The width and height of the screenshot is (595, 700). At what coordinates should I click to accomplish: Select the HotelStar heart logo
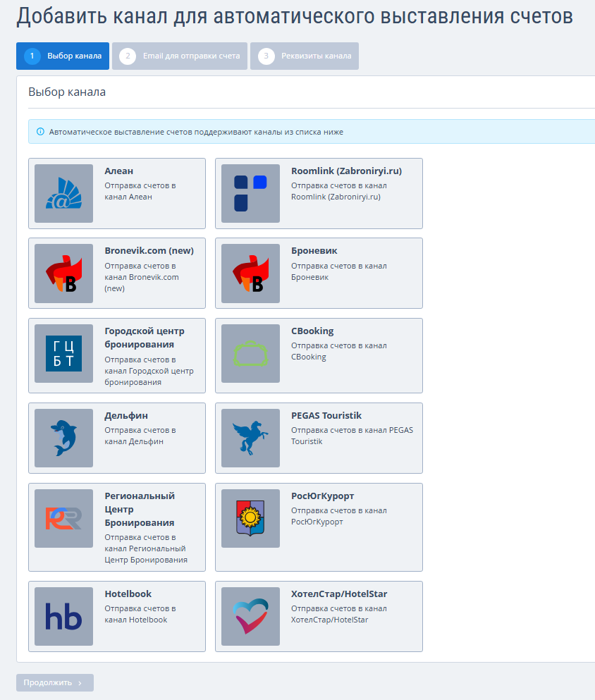click(x=250, y=617)
